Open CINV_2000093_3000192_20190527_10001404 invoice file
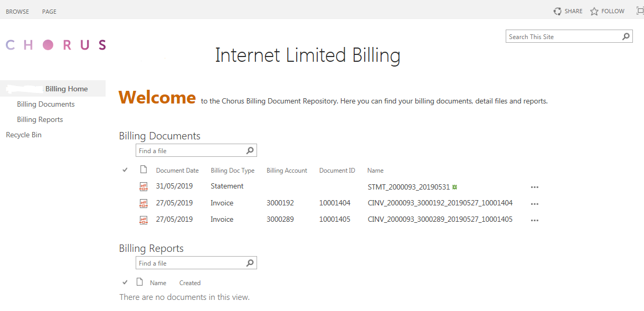This screenshot has height=311, width=644. 440,203
